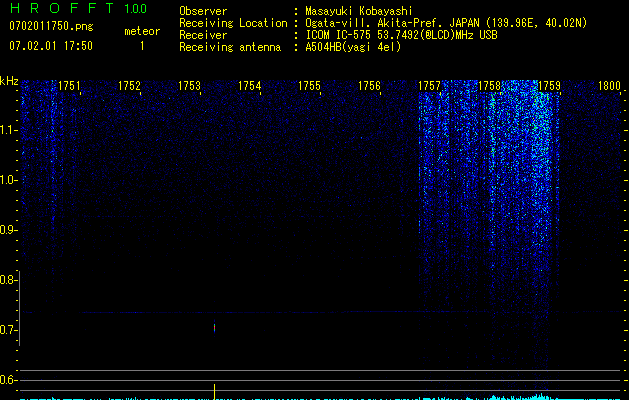The image size is (629, 400).
Task: Click the 0.9 kHz axis label
Action: pyautogui.click(x=8, y=230)
